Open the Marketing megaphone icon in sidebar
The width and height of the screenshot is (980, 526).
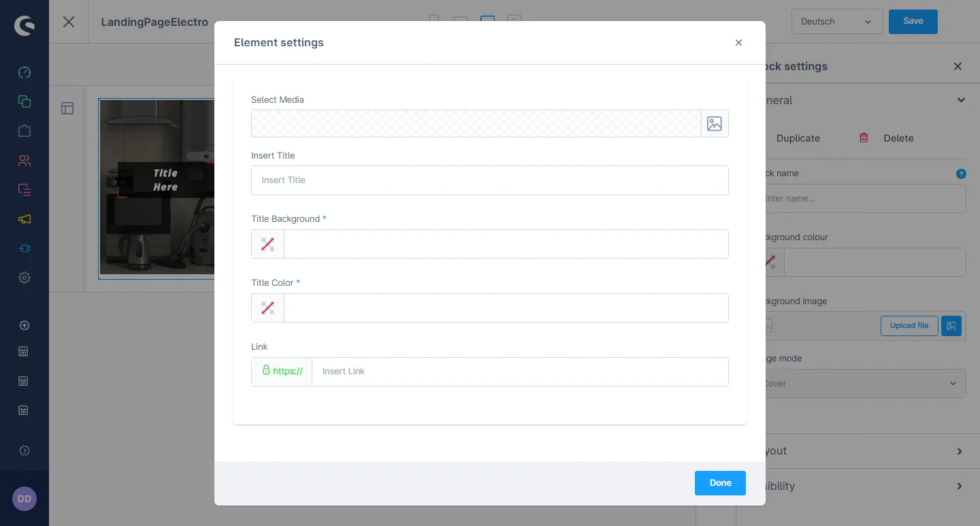click(x=24, y=219)
